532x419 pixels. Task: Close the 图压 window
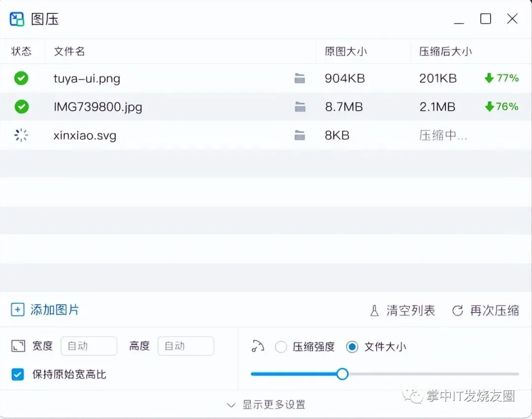pos(512,19)
